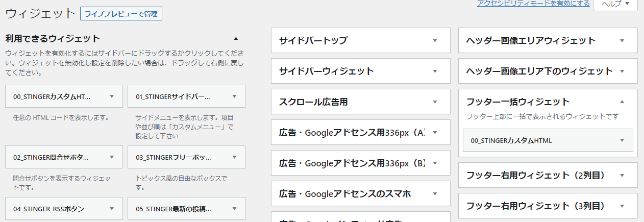
Task: Click the ライブプレビューで管理 button
Action: tap(121, 14)
